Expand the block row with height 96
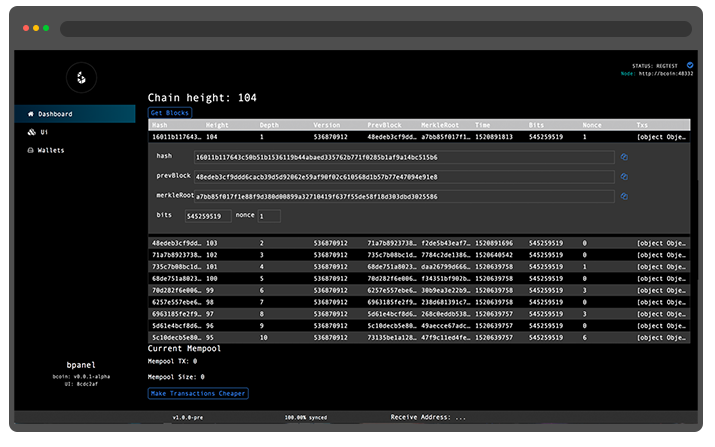The height and width of the screenshot is (447, 715). [419, 326]
